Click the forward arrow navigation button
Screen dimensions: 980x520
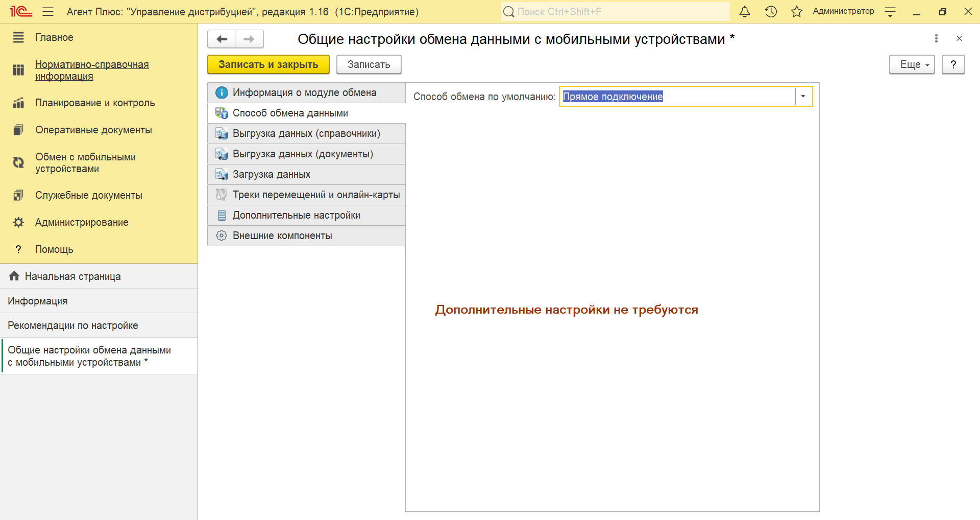[249, 39]
